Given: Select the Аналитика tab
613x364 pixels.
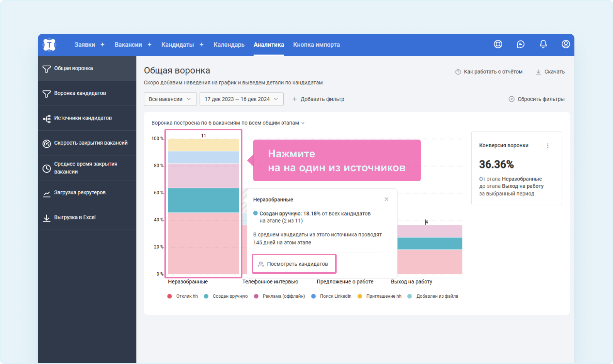Looking at the screenshot, I should pyautogui.click(x=269, y=45).
